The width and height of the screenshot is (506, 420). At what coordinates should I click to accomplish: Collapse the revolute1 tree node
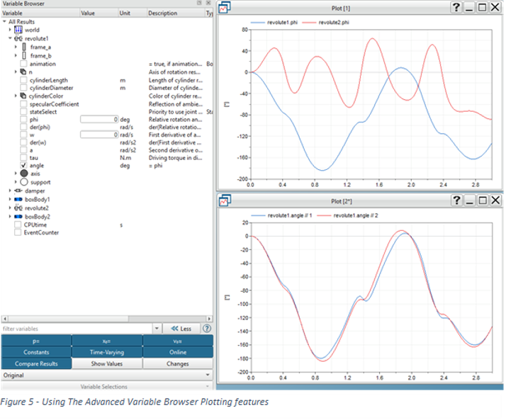pos(10,38)
